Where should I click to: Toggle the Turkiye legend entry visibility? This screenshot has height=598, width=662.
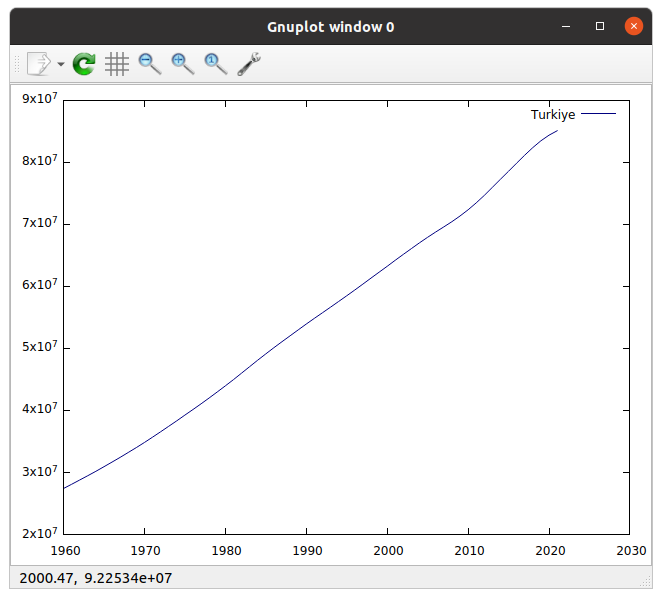pos(552,115)
